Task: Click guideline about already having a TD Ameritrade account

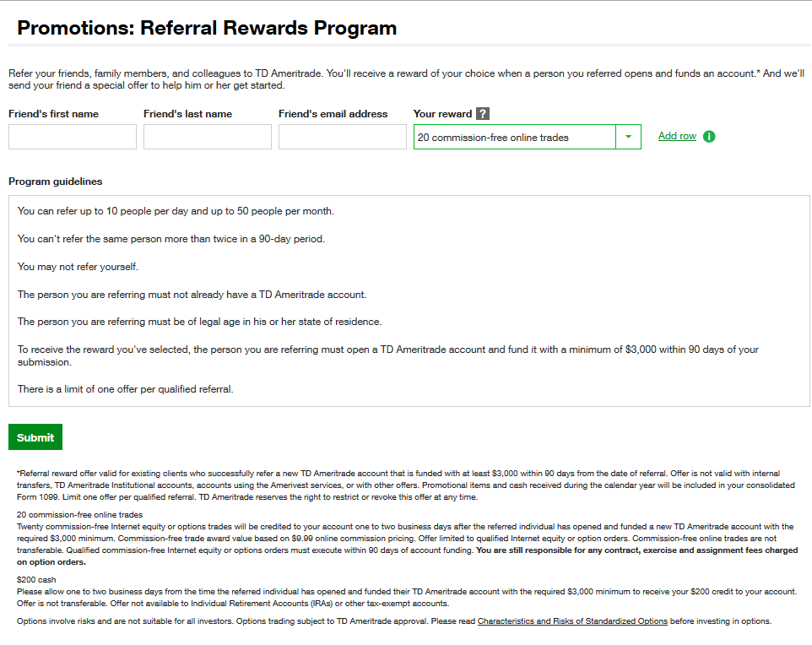Action: [192, 295]
